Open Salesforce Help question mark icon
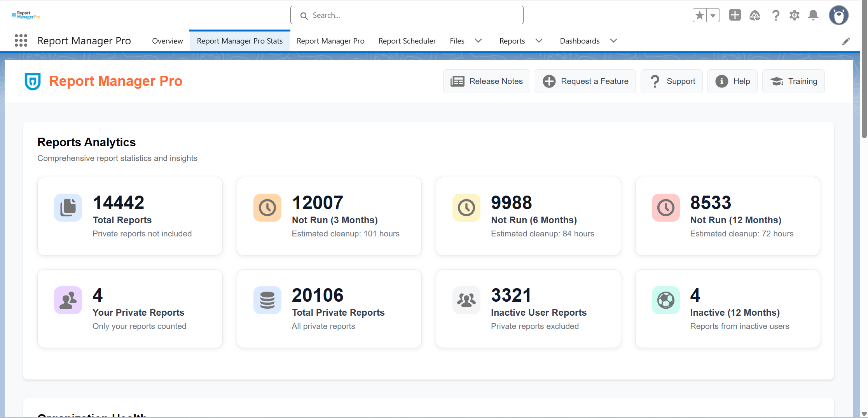 [x=775, y=15]
